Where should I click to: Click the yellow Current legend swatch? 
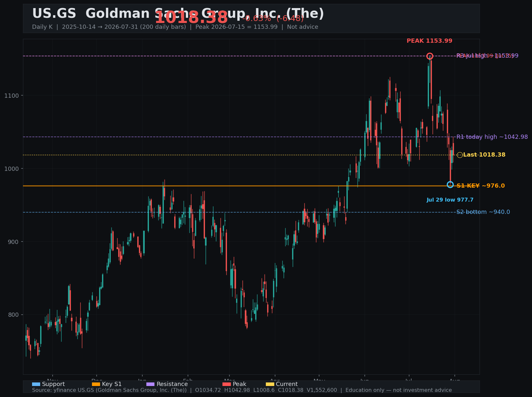270,384
